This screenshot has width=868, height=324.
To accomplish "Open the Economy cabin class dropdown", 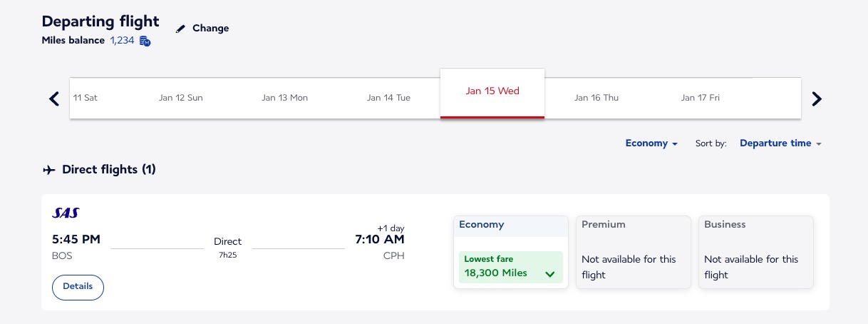I will click(651, 143).
